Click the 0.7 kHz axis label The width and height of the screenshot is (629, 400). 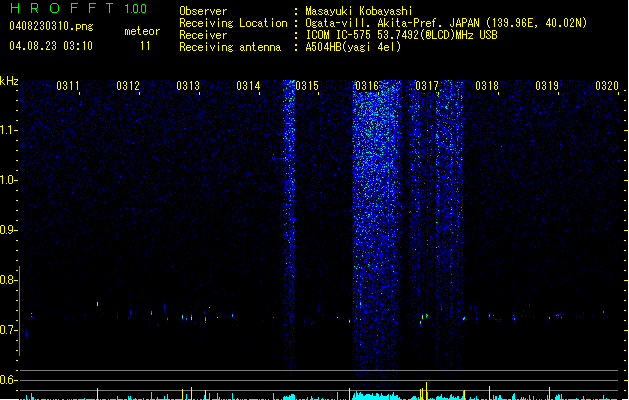tap(8, 330)
